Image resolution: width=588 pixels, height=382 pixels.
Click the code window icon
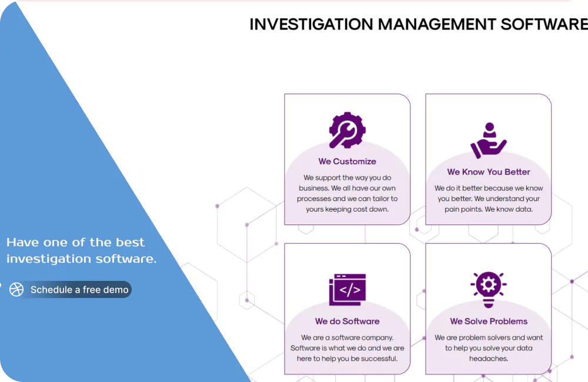[348, 290]
